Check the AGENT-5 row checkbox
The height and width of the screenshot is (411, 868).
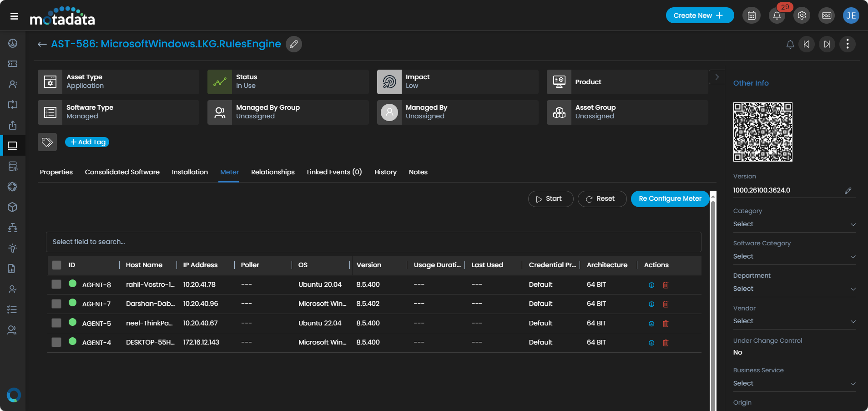coord(56,323)
